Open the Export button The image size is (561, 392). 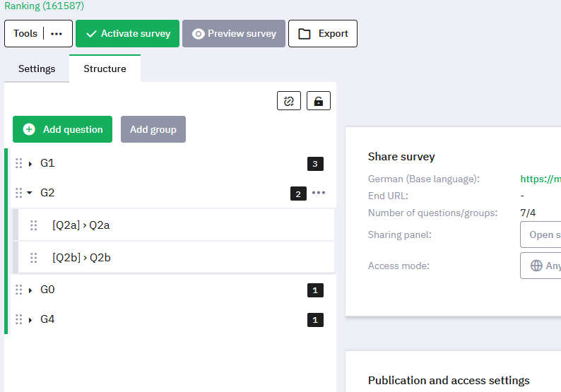[x=323, y=34]
